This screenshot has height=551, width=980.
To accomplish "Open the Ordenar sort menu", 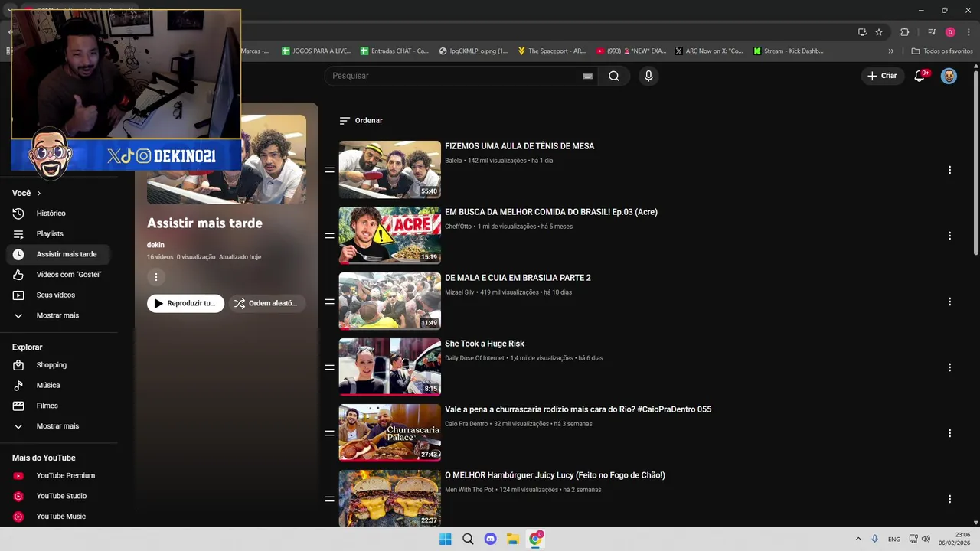I will point(361,120).
